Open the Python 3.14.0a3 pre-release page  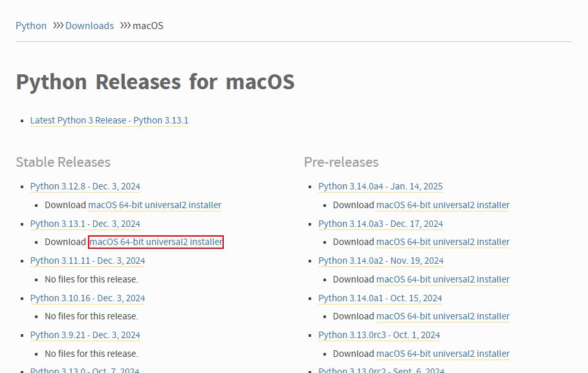pyautogui.click(x=380, y=224)
